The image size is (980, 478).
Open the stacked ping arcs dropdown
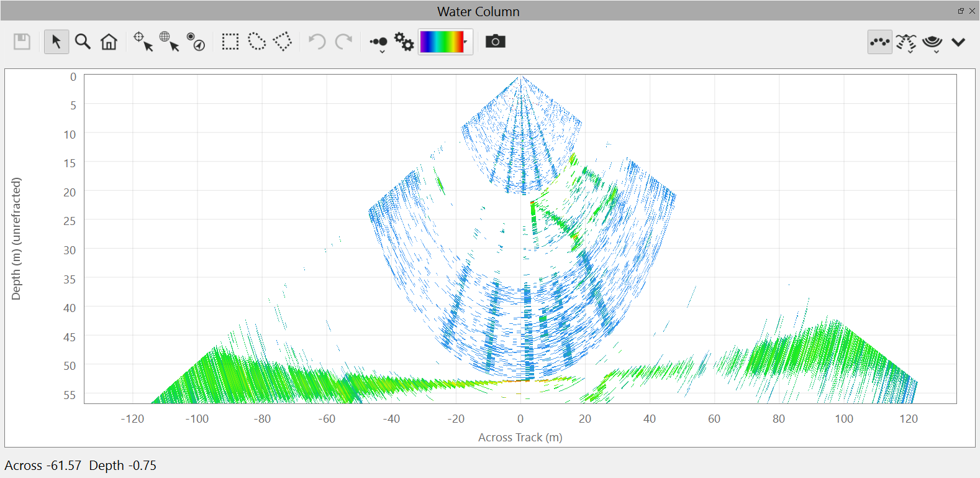coord(932,43)
